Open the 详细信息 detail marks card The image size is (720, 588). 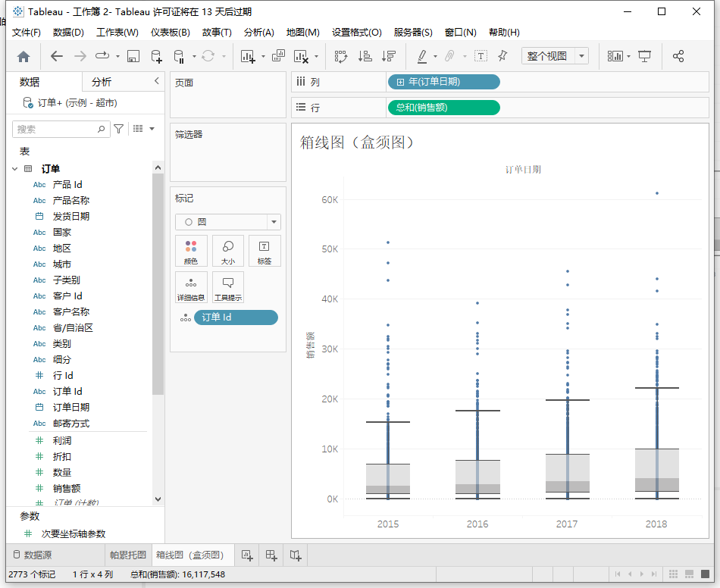(191, 287)
